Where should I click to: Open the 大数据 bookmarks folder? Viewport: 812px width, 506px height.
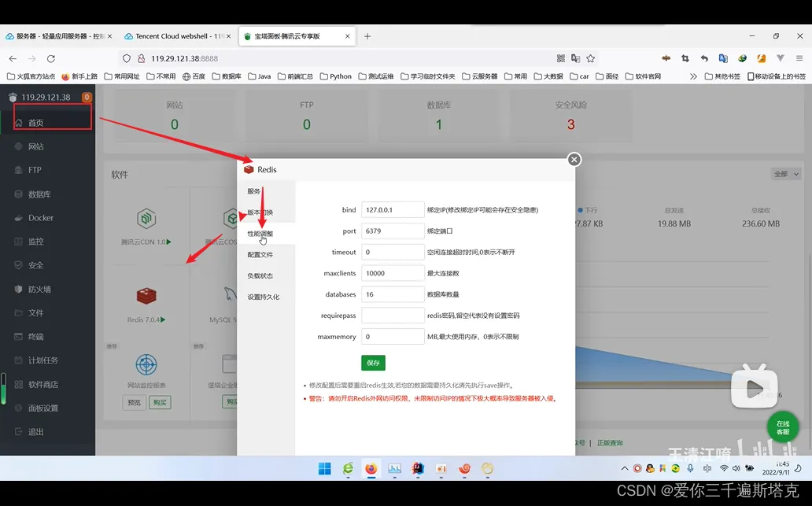[548, 76]
